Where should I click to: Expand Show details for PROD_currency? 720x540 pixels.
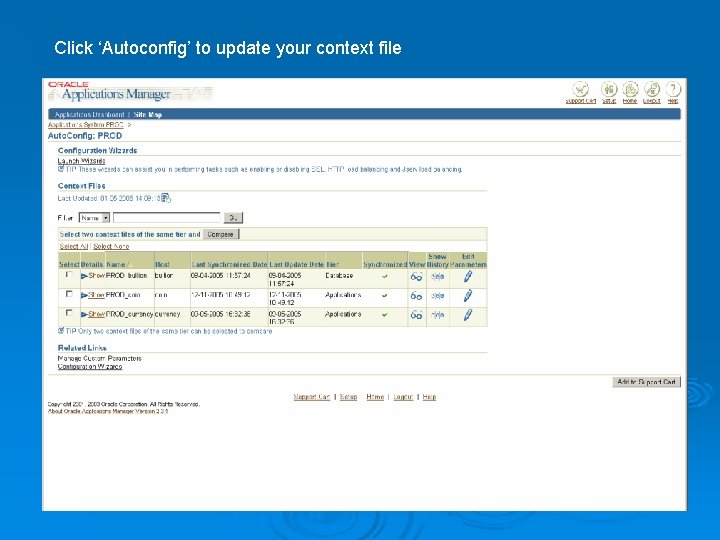click(x=93, y=314)
